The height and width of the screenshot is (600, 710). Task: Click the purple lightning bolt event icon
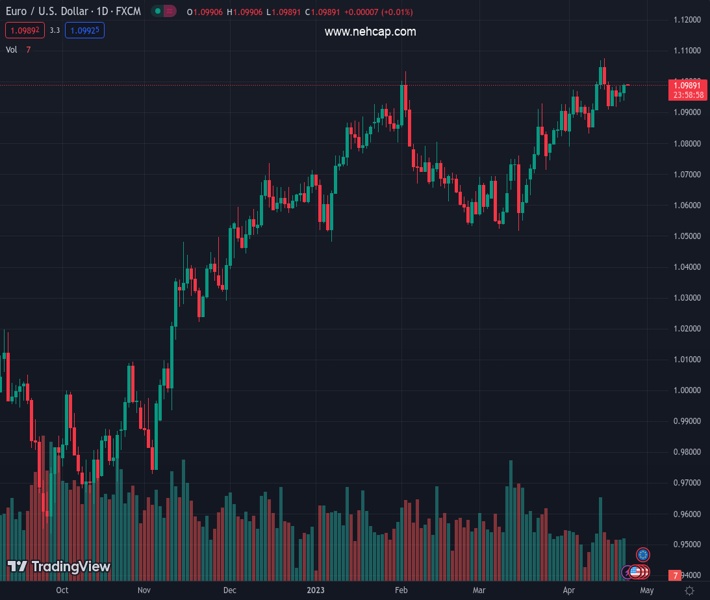click(x=627, y=572)
